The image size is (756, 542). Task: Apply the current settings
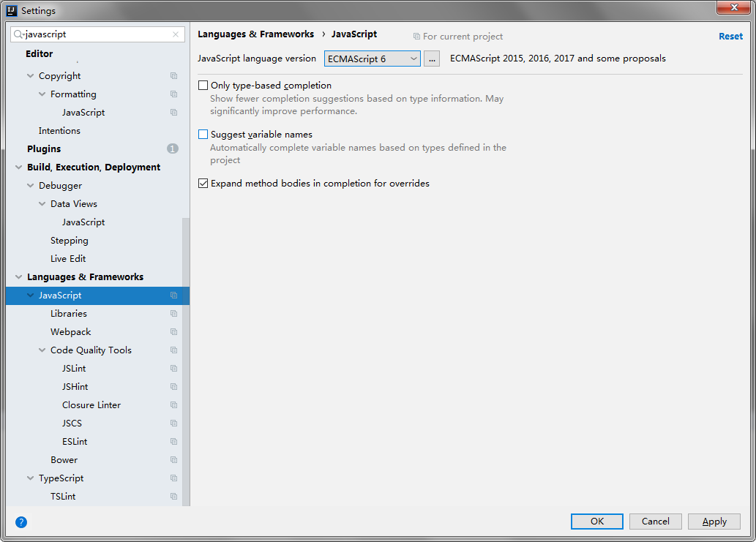(714, 522)
